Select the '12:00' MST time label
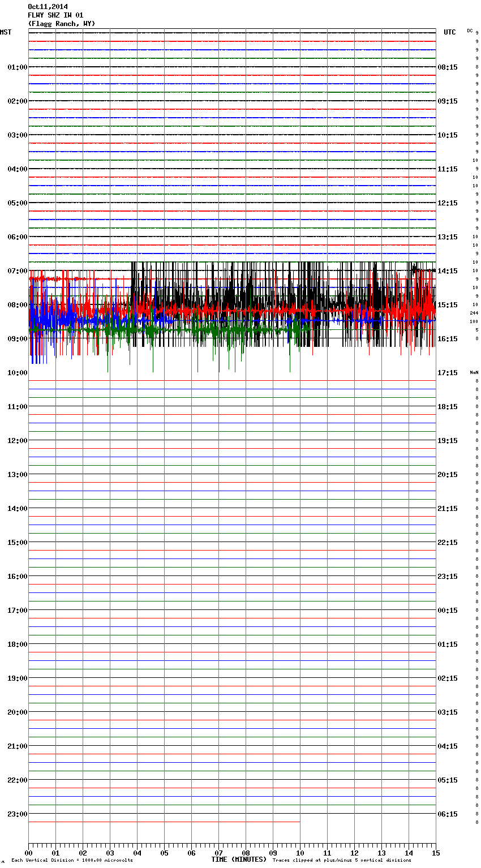Viewport: 481px width, 868px height. point(18,441)
